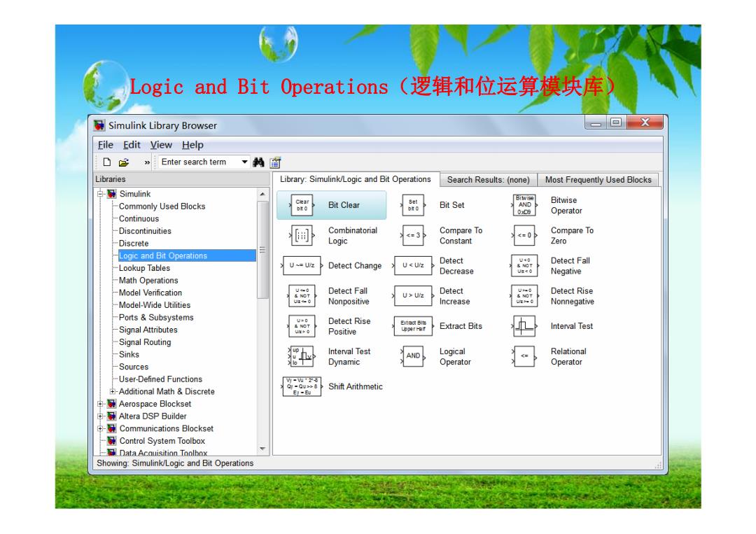Click the Aerospace Blockset library icon
This screenshot has height=534, width=756.
coord(112,404)
